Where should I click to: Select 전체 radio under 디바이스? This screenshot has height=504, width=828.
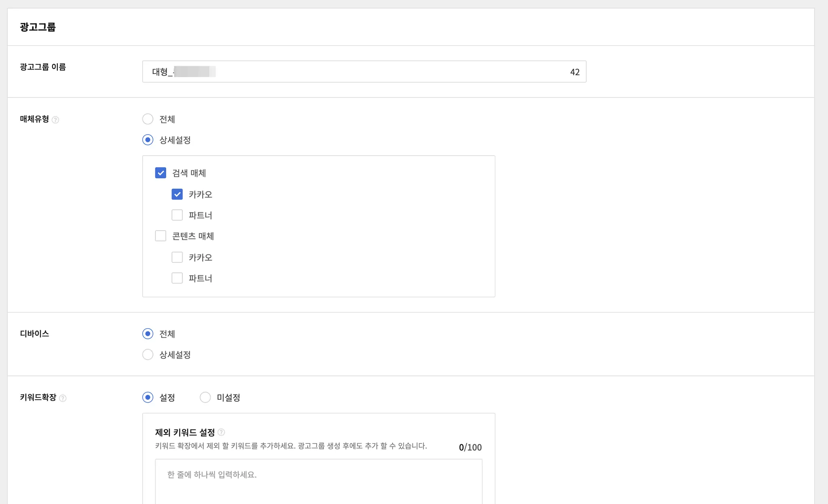pyautogui.click(x=148, y=334)
